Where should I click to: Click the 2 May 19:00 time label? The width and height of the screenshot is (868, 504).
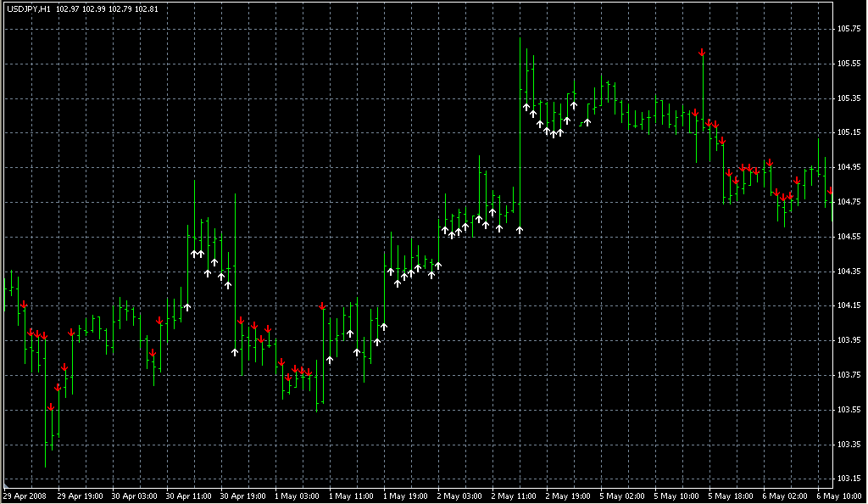(x=568, y=496)
